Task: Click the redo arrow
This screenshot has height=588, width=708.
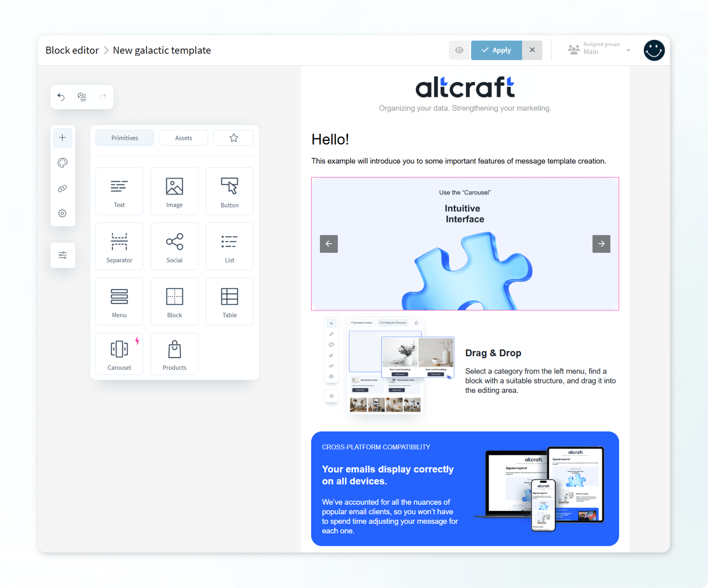Action: [103, 97]
